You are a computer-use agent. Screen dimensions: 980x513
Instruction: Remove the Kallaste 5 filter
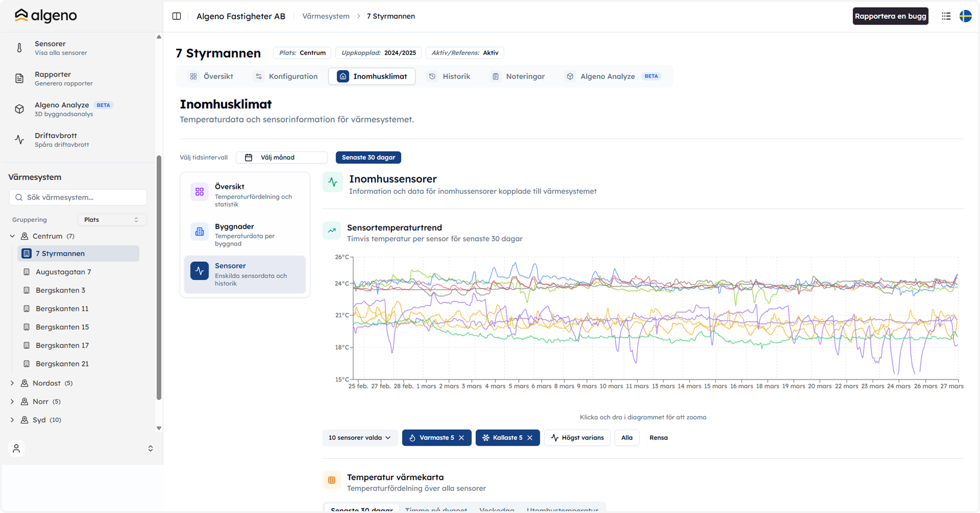pos(530,437)
